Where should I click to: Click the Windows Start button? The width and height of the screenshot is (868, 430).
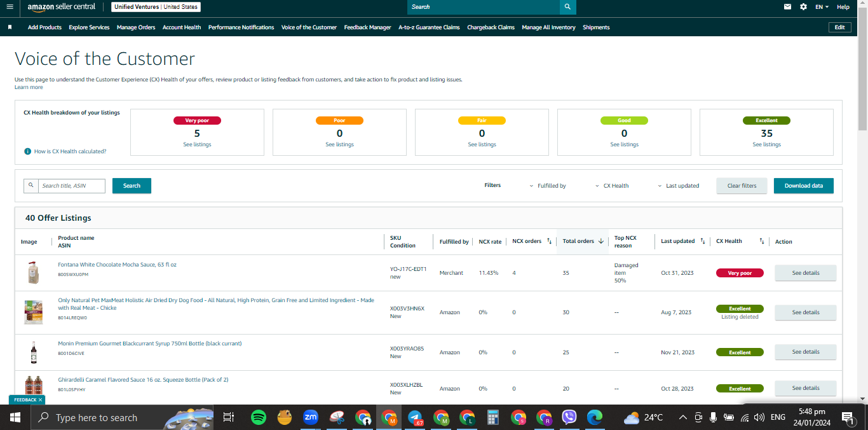[x=15, y=417]
